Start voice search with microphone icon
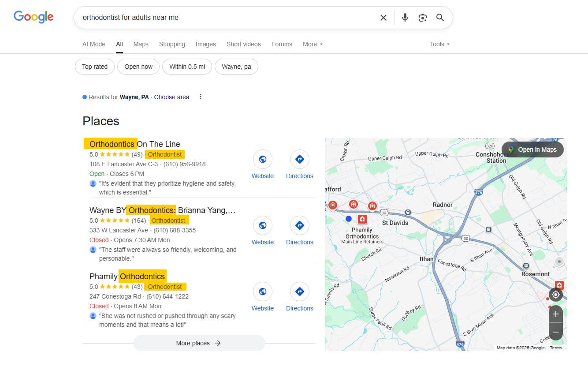 coord(405,18)
